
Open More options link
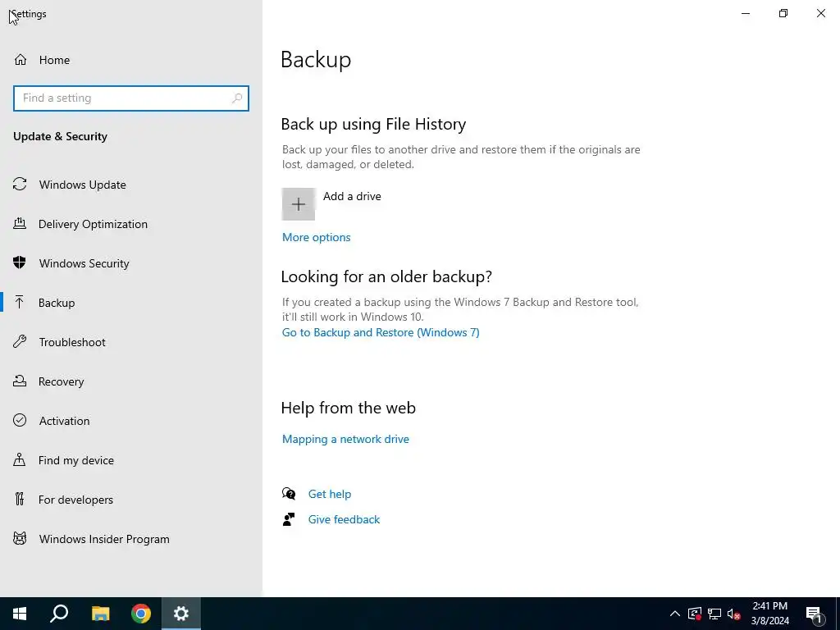316,237
